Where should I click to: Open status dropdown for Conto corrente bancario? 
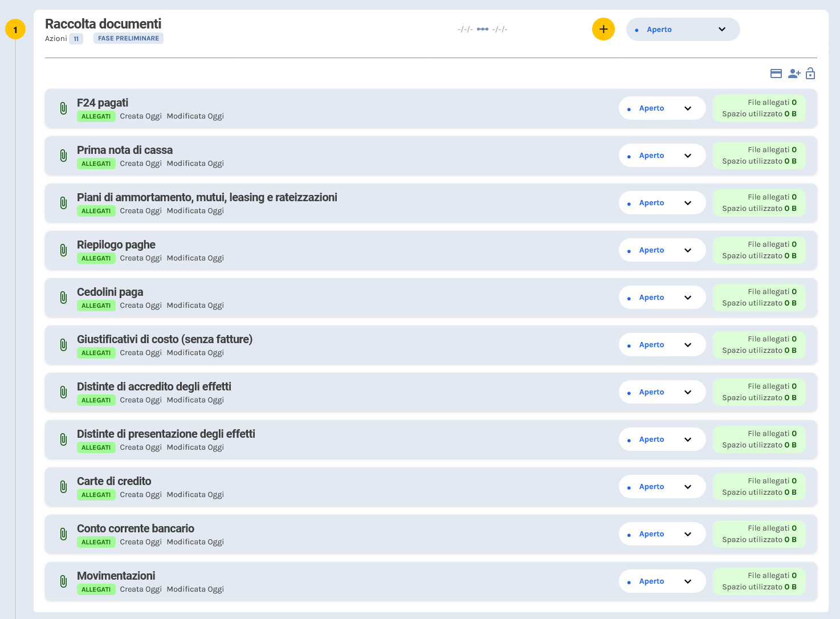pyautogui.click(x=662, y=534)
